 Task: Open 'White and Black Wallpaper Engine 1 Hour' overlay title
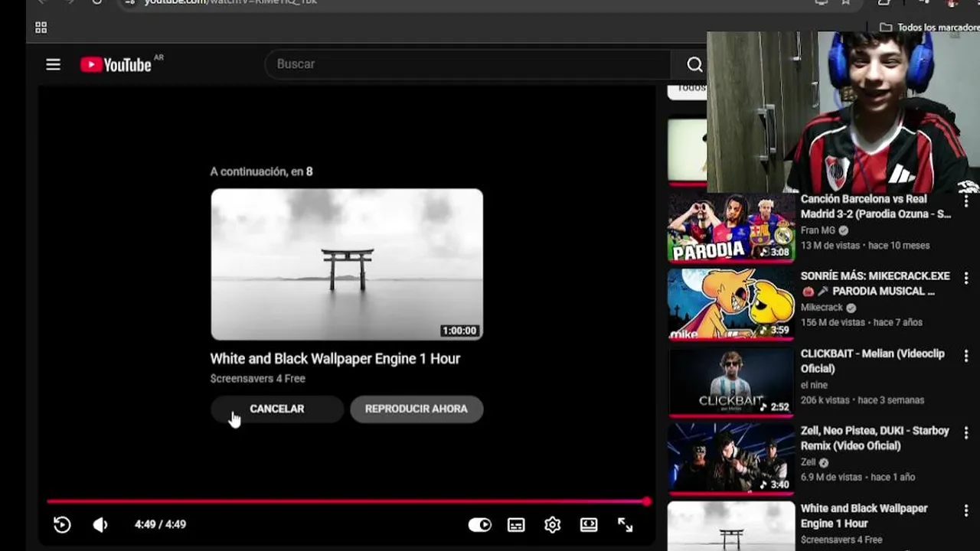coord(335,359)
